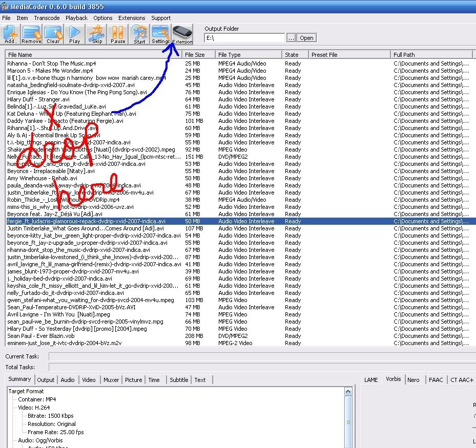Switch to the Video tab
The image size is (476, 448).
pyautogui.click(x=89, y=380)
